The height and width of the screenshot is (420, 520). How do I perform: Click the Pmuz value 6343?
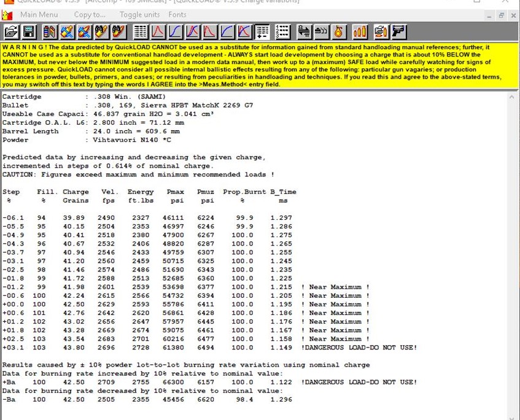click(x=206, y=270)
